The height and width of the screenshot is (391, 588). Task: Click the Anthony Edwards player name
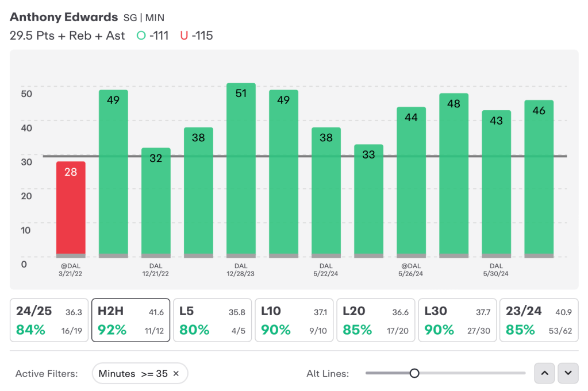(64, 17)
